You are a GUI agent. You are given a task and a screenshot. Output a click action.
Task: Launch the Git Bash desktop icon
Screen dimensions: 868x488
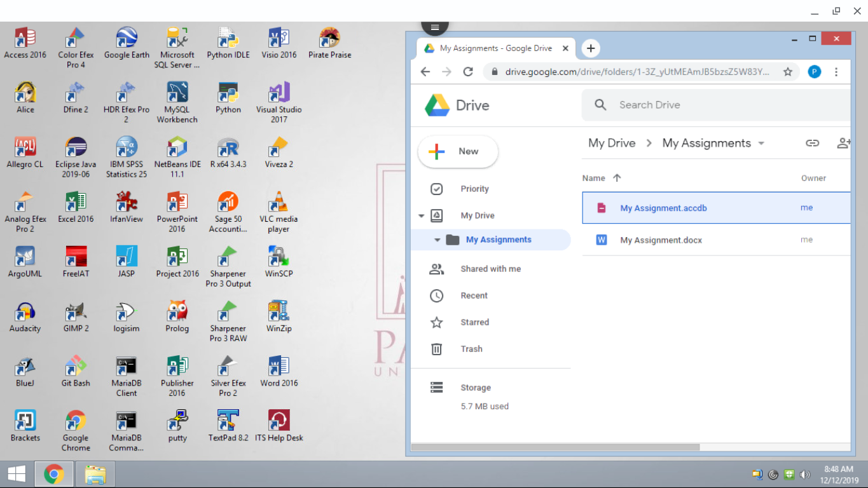76,372
